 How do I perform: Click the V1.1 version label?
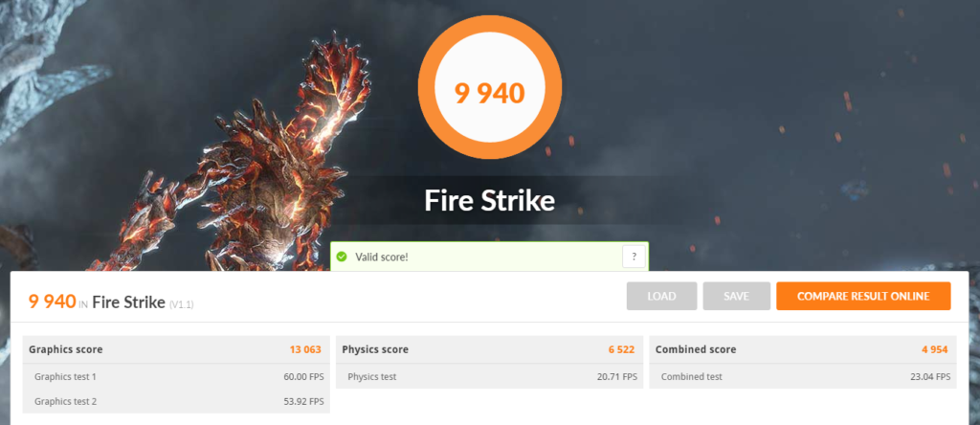[181, 305]
